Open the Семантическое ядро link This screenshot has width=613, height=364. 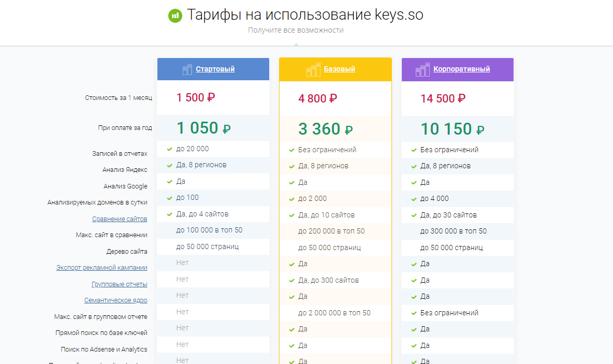[116, 300]
